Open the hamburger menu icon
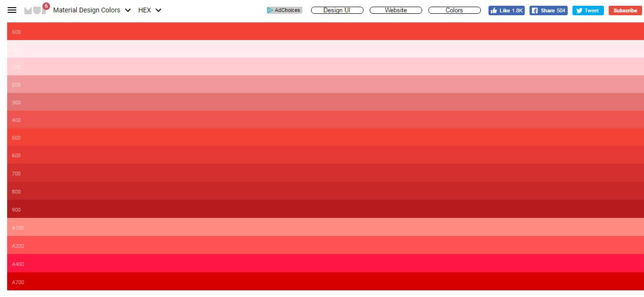 pyautogui.click(x=12, y=10)
